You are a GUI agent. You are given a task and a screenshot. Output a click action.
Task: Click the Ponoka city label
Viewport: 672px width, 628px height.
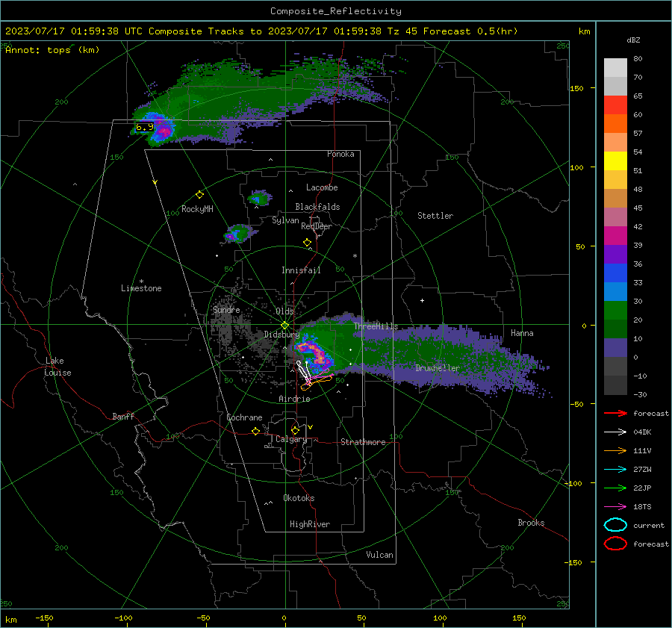[x=340, y=154]
